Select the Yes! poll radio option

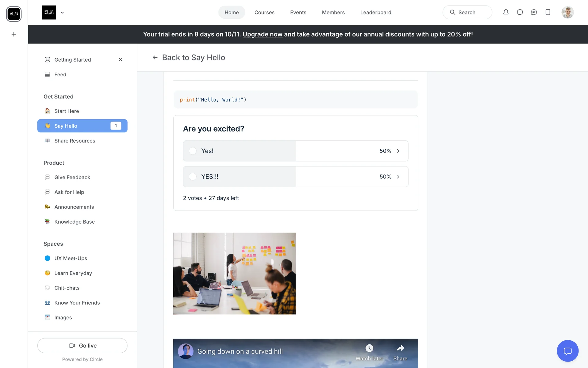point(193,151)
